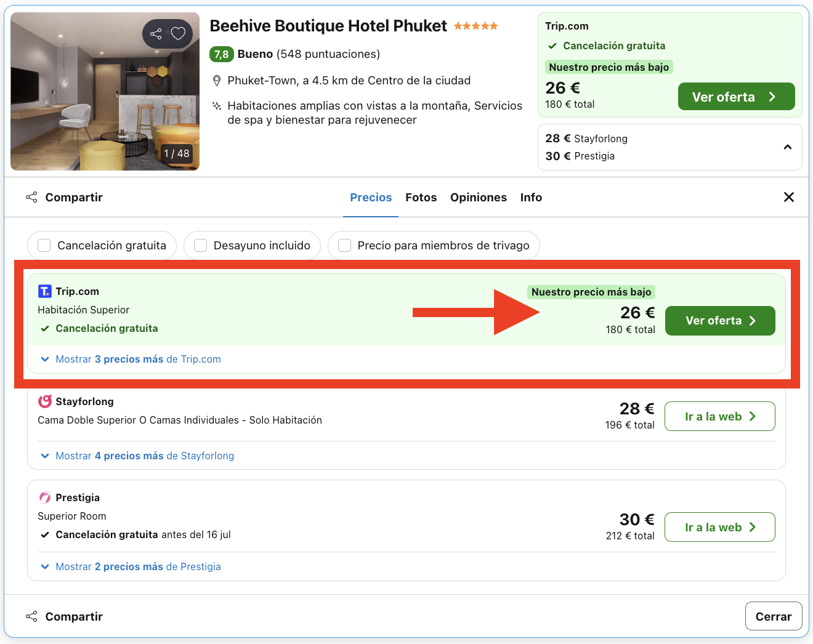This screenshot has width=813, height=644.
Task: Switch to the Precios tab
Action: (371, 198)
